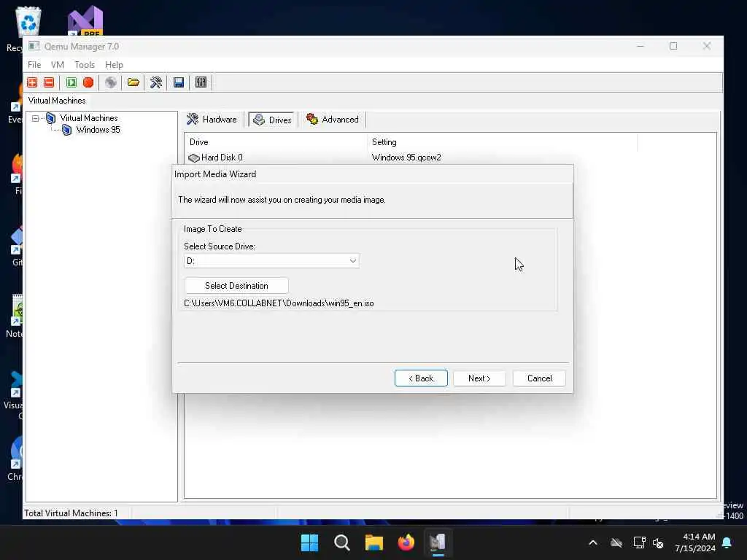Click the wrench and hammer tools icon
The height and width of the screenshot is (560, 747).
click(x=156, y=82)
